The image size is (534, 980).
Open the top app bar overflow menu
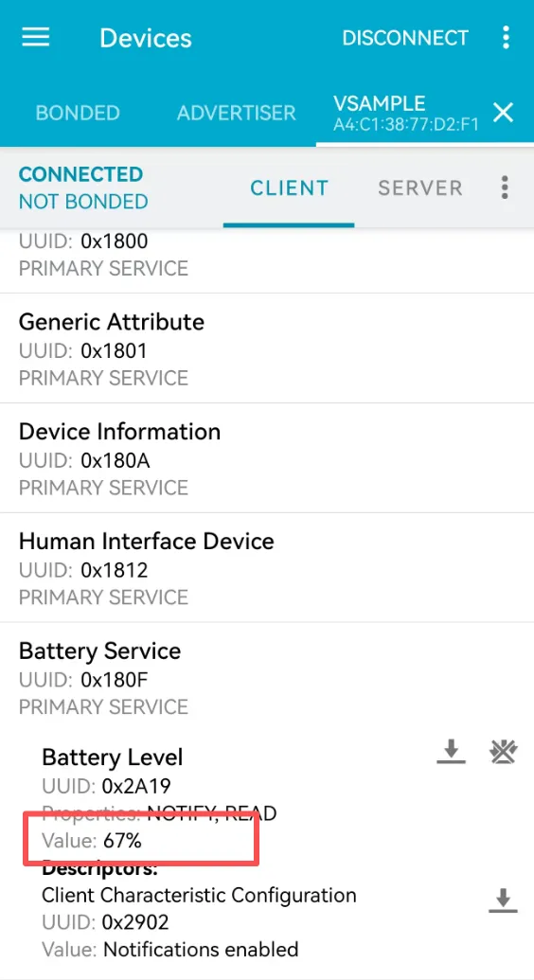point(506,38)
